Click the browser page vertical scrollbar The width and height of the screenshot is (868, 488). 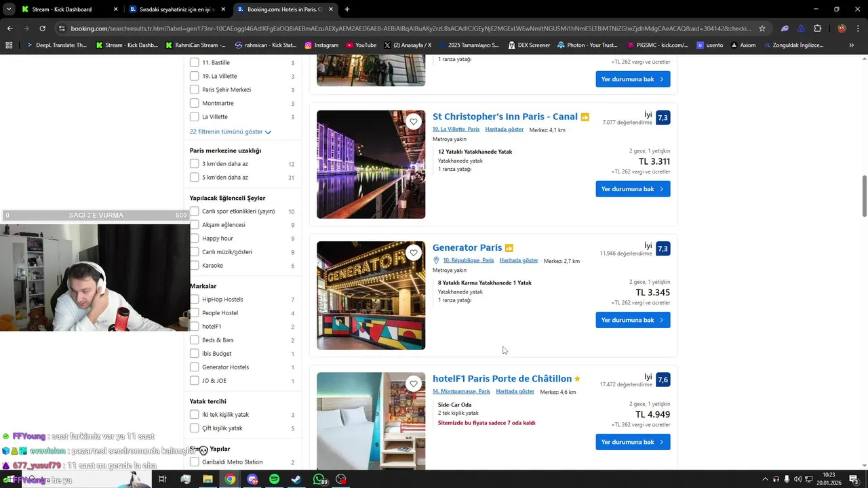[x=864, y=196]
